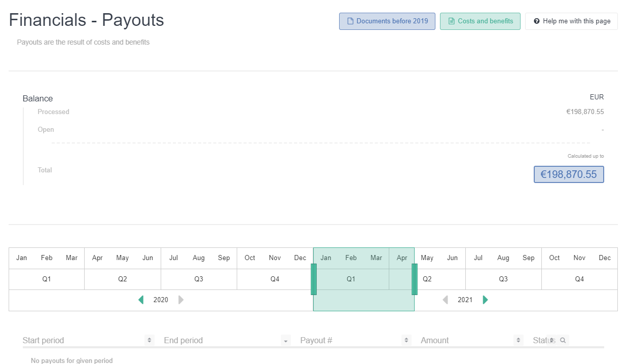627x364 pixels.
Task: Click the grey previous arrow before 2021
Action: [445, 300]
